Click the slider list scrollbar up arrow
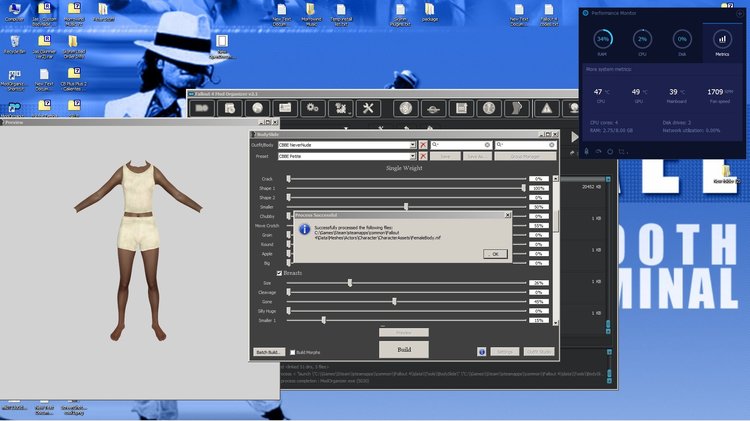750x421 pixels. pyautogui.click(x=555, y=178)
